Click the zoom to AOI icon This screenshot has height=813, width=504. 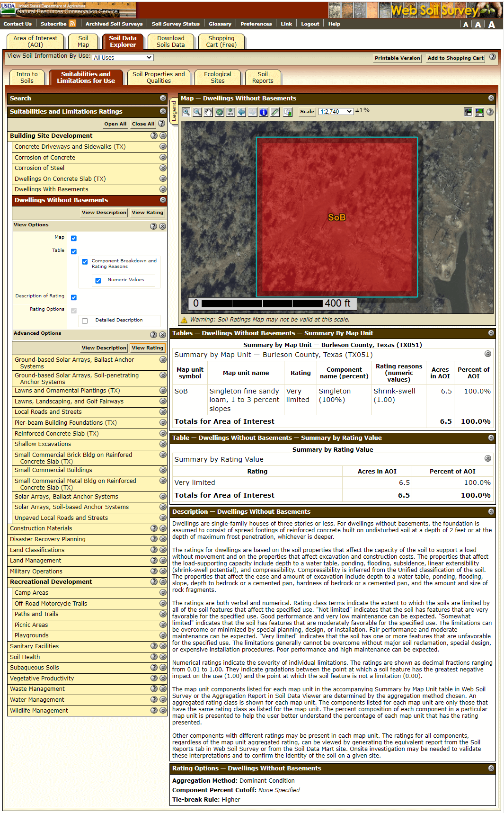[x=230, y=112]
